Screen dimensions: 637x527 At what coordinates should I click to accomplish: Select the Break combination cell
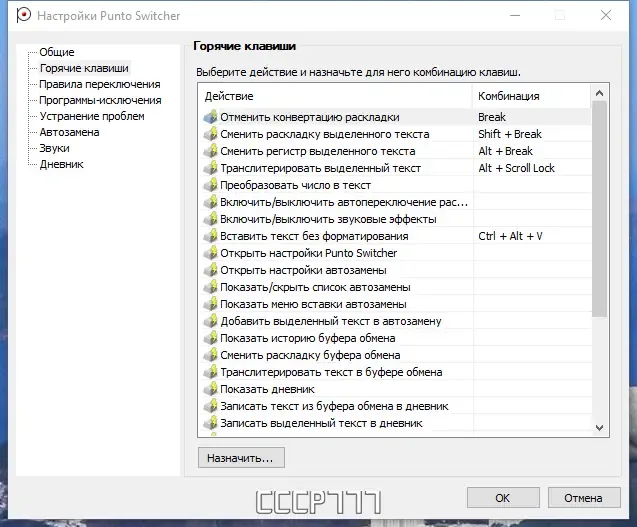click(x=532, y=117)
